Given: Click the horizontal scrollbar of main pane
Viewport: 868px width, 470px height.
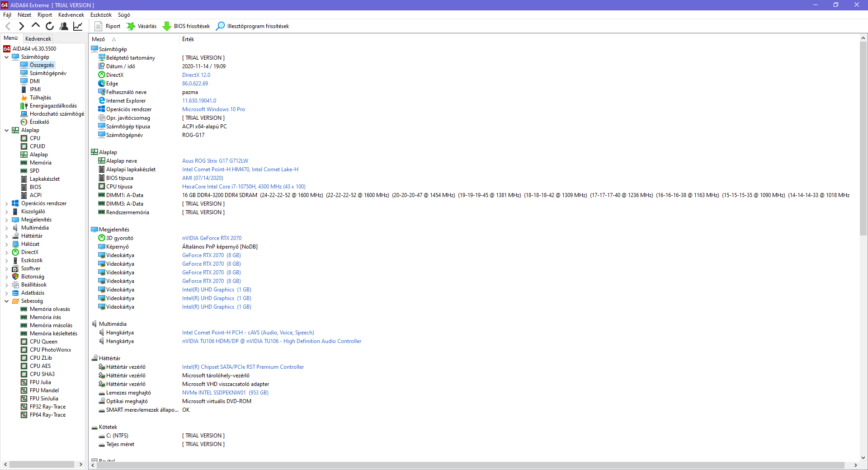Looking at the screenshot, I should point(470,465).
